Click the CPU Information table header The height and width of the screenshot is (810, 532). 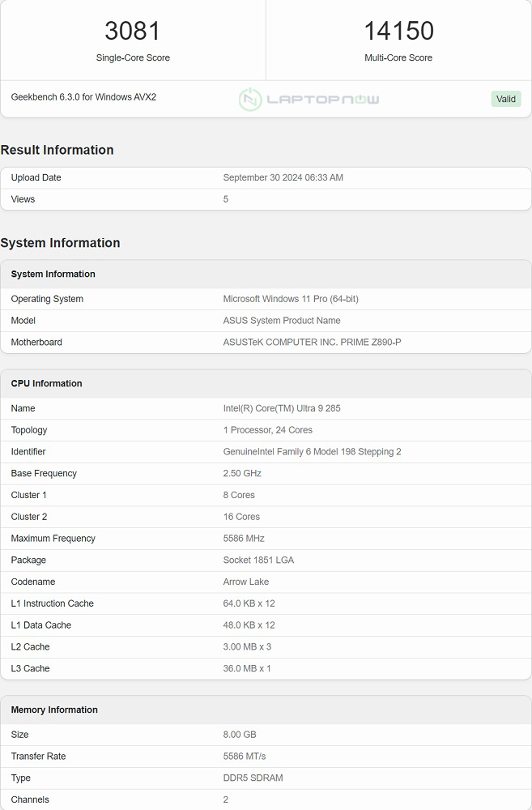coord(47,383)
